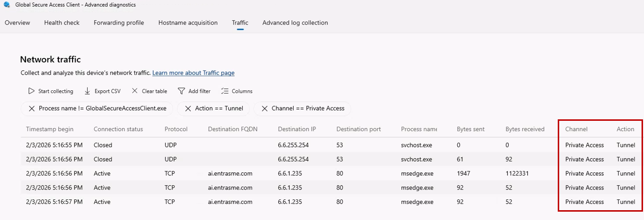Click the Columns button label
The width and height of the screenshot is (644, 220).
click(x=242, y=91)
